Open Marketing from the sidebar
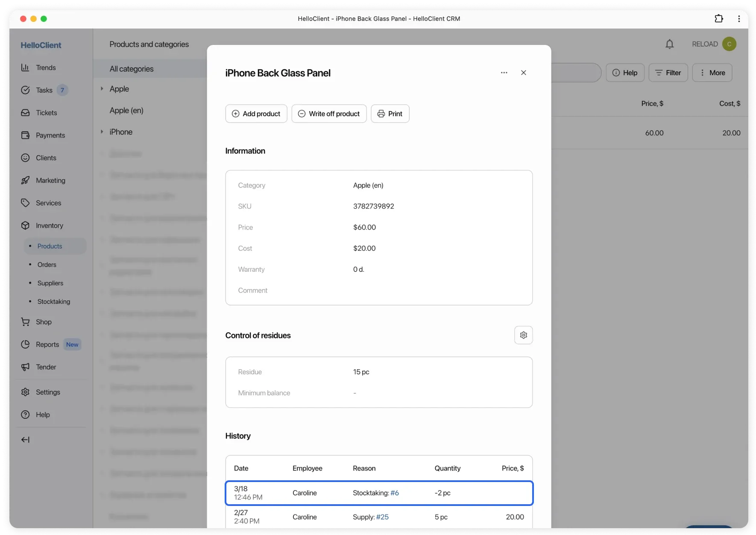This screenshot has width=756, height=535. (x=50, y=180)
